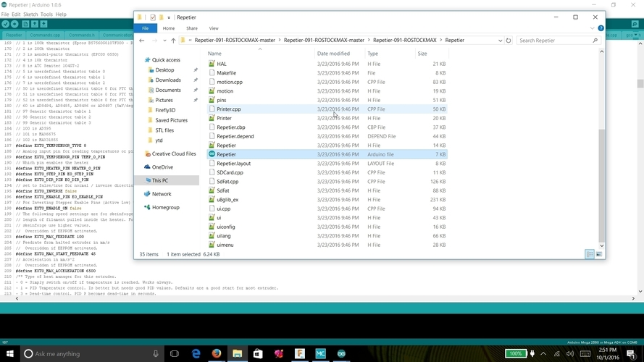Click Arduino Verify checkmark button
644x362 pixels.
pos(5,24)
